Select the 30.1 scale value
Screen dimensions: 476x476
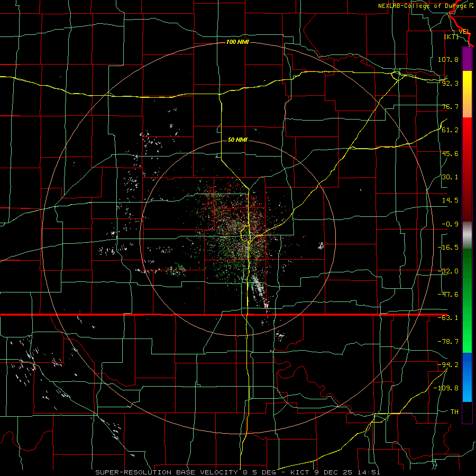click(x=450, y=177)
